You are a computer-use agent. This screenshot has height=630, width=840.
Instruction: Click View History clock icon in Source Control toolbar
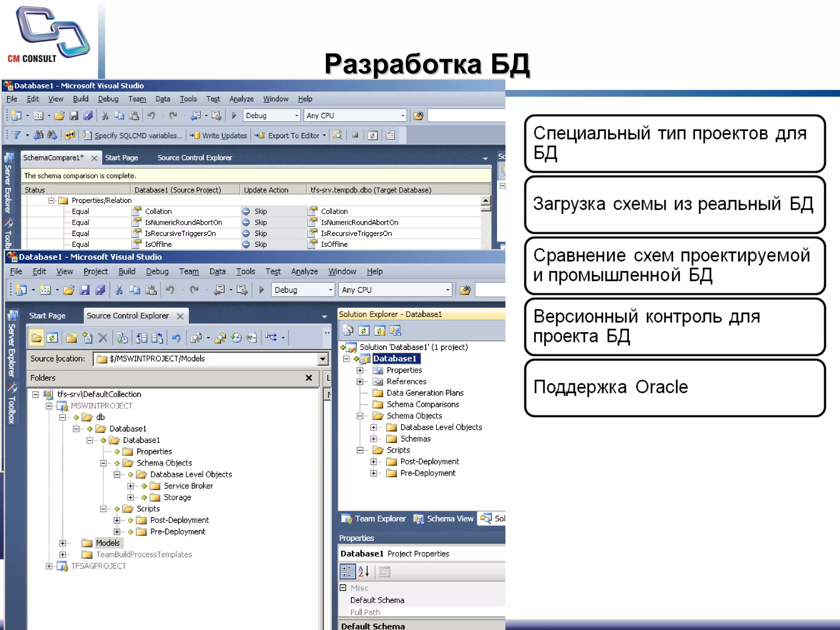coord(236,338)
